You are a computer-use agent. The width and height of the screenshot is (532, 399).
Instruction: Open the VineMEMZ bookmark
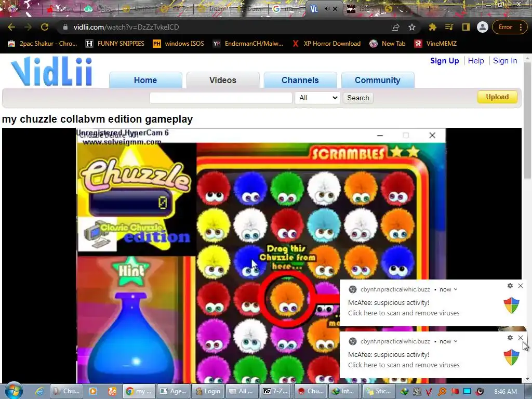point(436,44)
